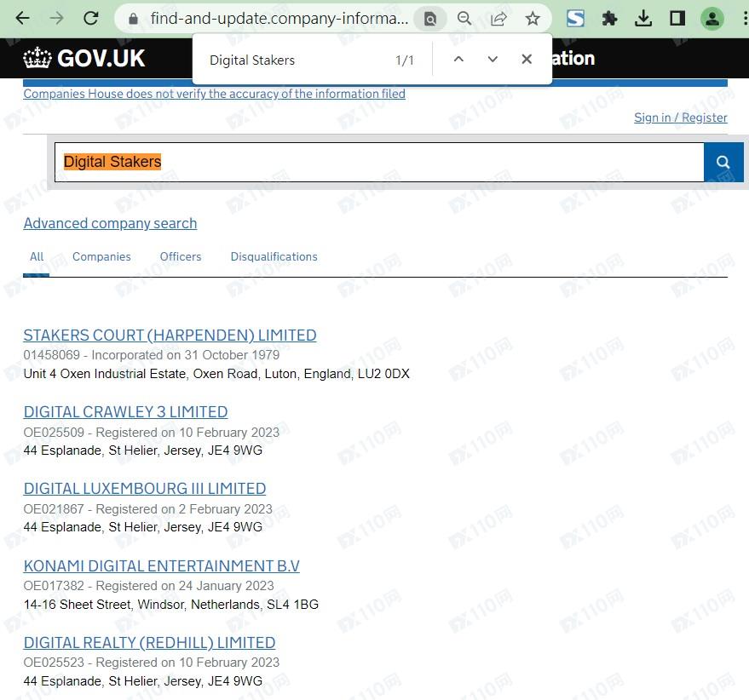Screen dimensions: 749x700
Task: Open the Disqualifications tab
Action: tap(274, 256)
